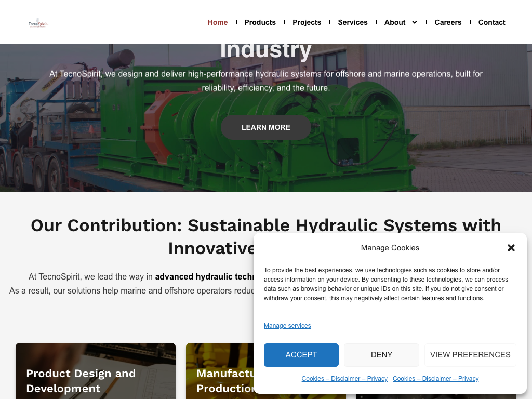This screenshot has height=399, width=532.
Task: Navigate to the Careers page
Action: coord(448,22)
